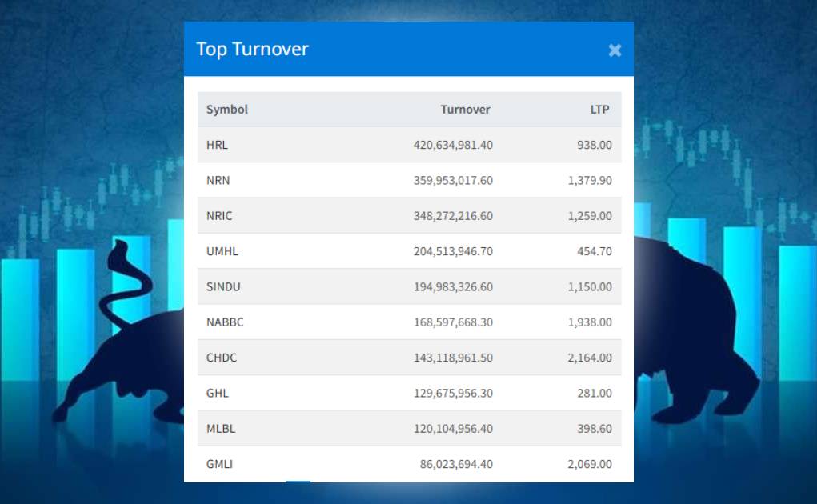
Task: Click turnover value 204,513,946.70
Action: click(x=453, y=251)
